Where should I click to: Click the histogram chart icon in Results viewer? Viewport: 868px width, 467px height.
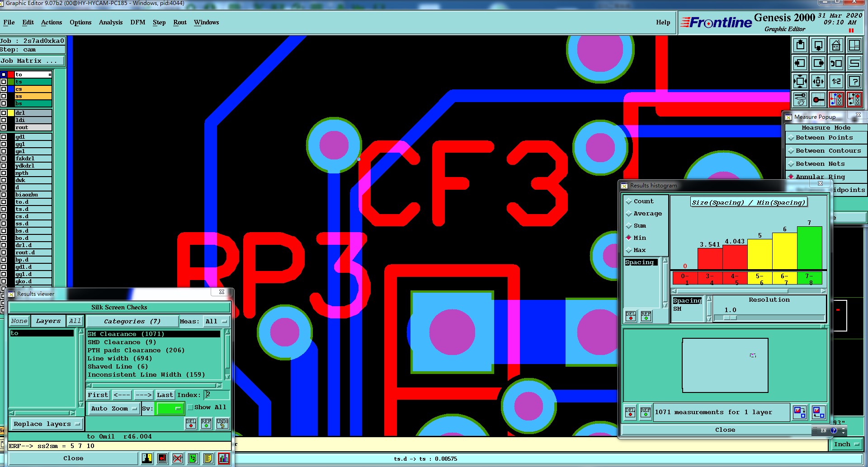point(224,458)
